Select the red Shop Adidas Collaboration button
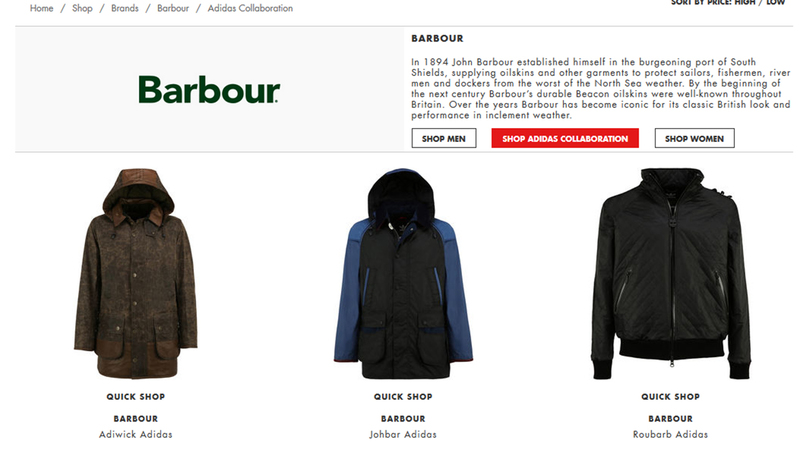The image size is (800, 449). 565,138
